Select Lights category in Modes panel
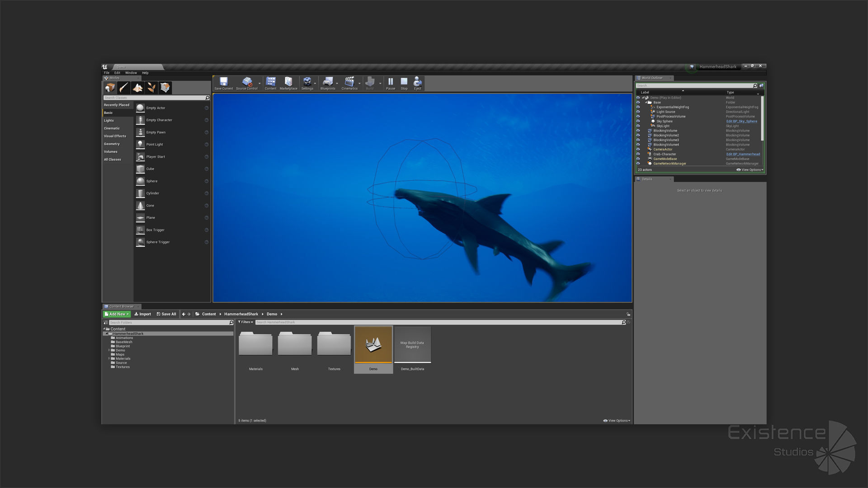 pyautogui.click(x=118, y=121)
